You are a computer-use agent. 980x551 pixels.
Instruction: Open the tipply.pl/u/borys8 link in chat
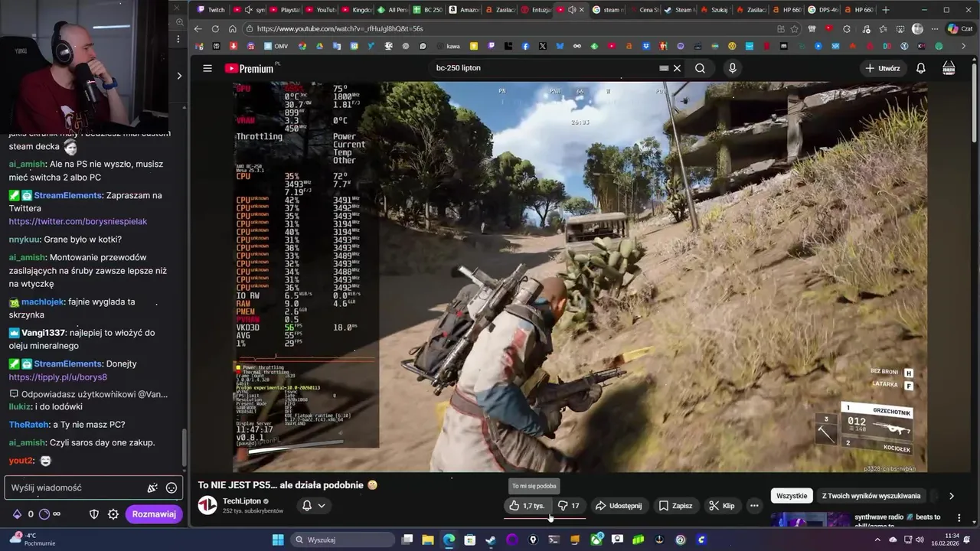click(58, 377)
